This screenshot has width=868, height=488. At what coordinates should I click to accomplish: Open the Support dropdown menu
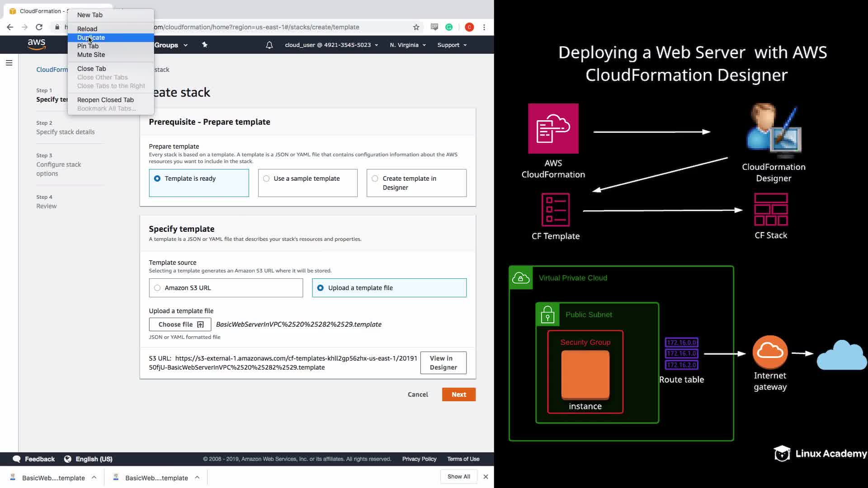(452, 45)
